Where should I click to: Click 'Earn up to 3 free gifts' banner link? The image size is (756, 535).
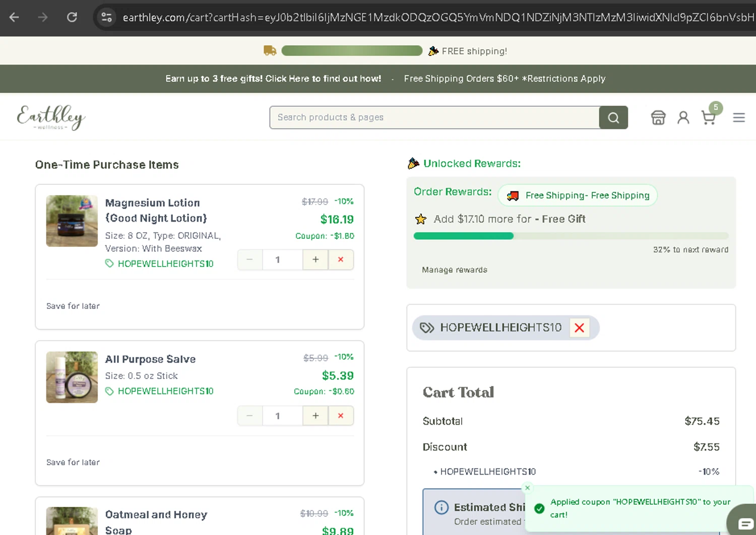tap(273, 79)
